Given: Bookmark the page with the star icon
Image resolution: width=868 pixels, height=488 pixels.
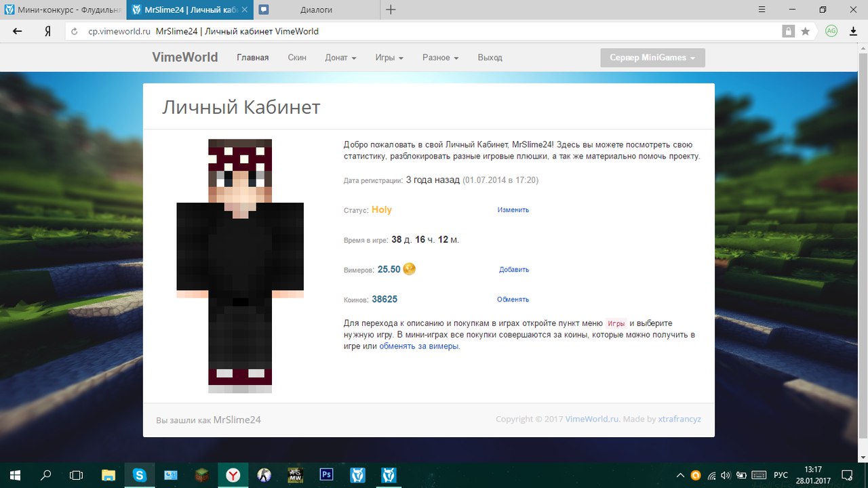Looking at the screenshot, I should (x=805, y=31).
